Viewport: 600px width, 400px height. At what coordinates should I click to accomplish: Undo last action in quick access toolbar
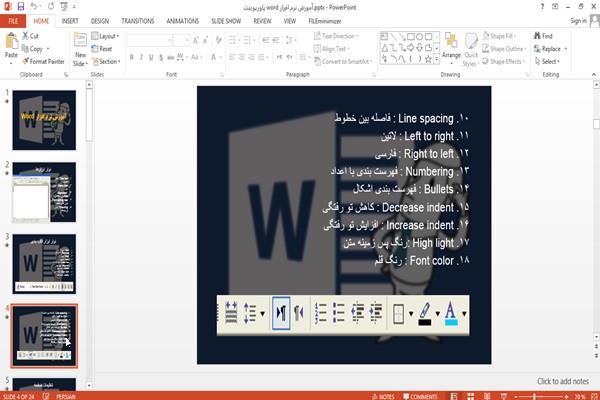point(34,7)
